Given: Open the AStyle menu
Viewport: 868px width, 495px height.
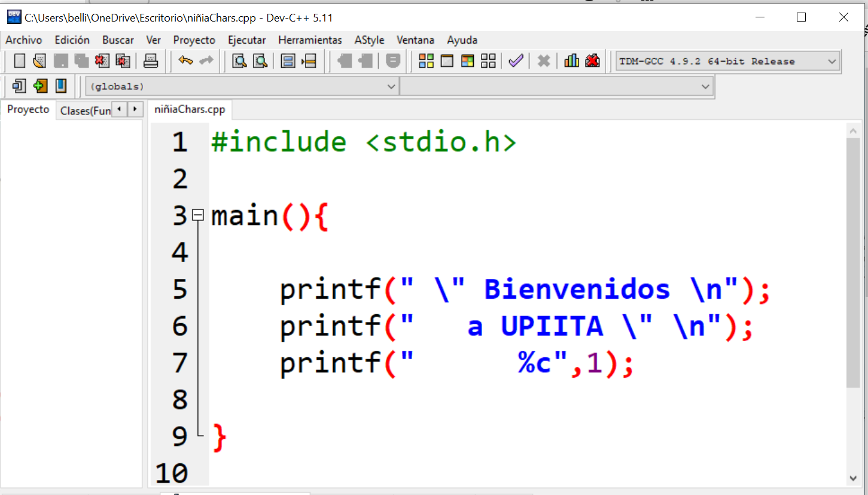Looking at the screenshot, I should click(x=369, y=40).
